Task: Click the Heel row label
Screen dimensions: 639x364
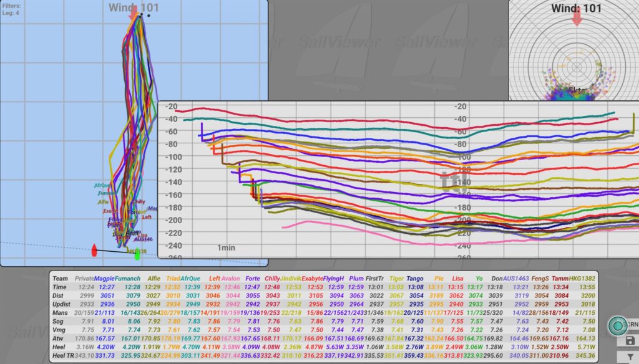Action: (59, 347)
